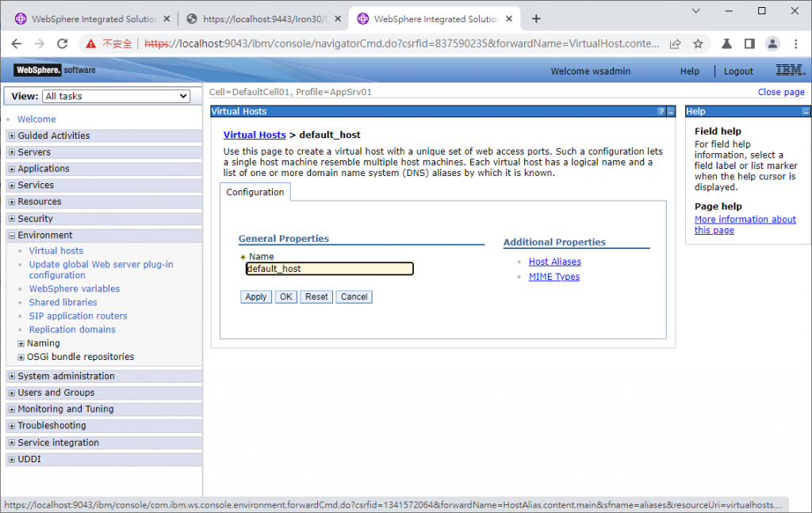Image resolution: width=812 pixels, height=513 pixels.
Task: Expand the Applications section
Action: (12, 169)
